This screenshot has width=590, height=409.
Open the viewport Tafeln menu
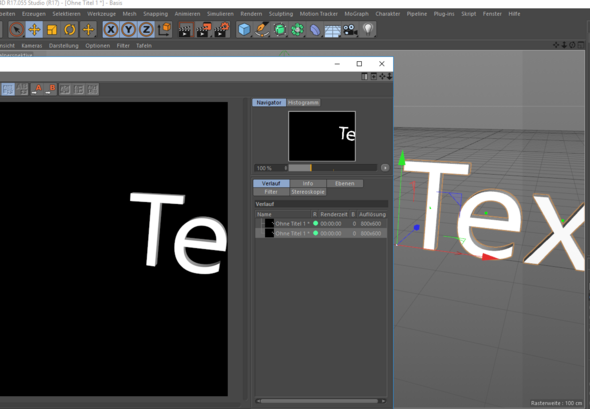click(144, 46)
